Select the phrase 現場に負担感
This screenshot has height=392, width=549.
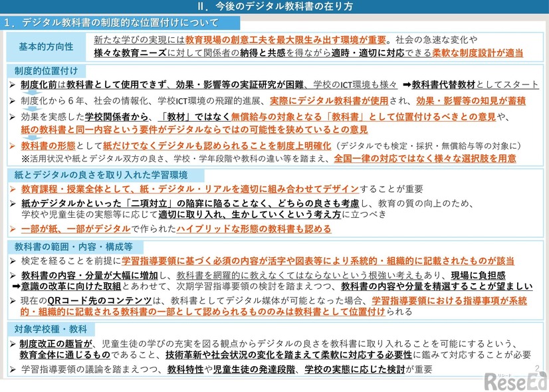coord(478,276)
